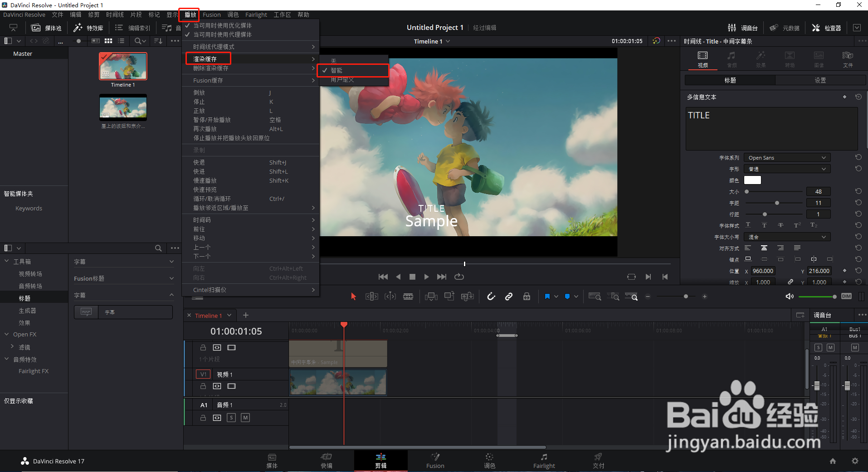Open the 字形 font style dropdown
Screen dimensions: 868x472
coord(787,169)
